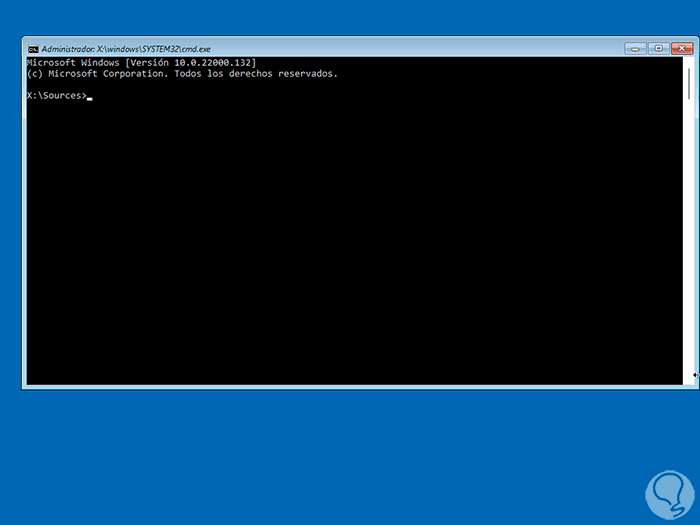Screen dimensions: 700x525
Task: Minimize the command prompt window
Action: tap(635, 48)
